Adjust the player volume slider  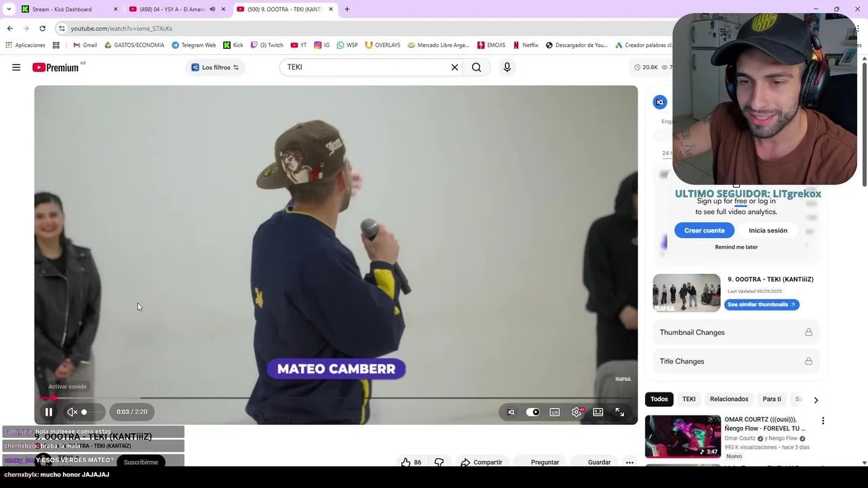point(92,411)
